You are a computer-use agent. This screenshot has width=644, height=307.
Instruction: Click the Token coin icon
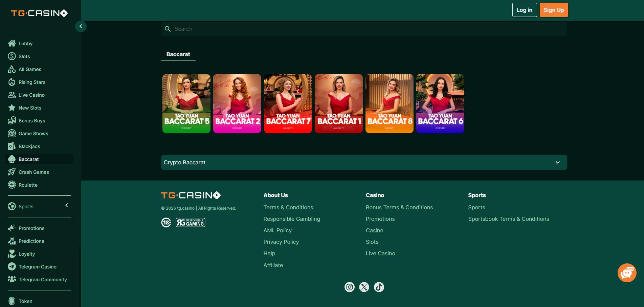click(x=12, y=301)
